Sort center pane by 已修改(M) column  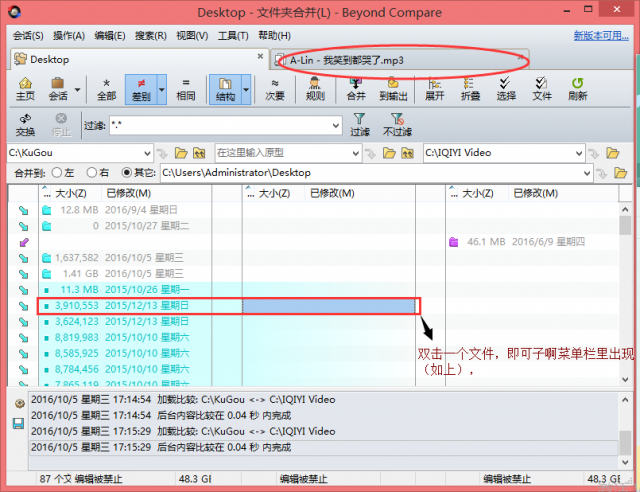pyautogui.click(x=332, y=193)
